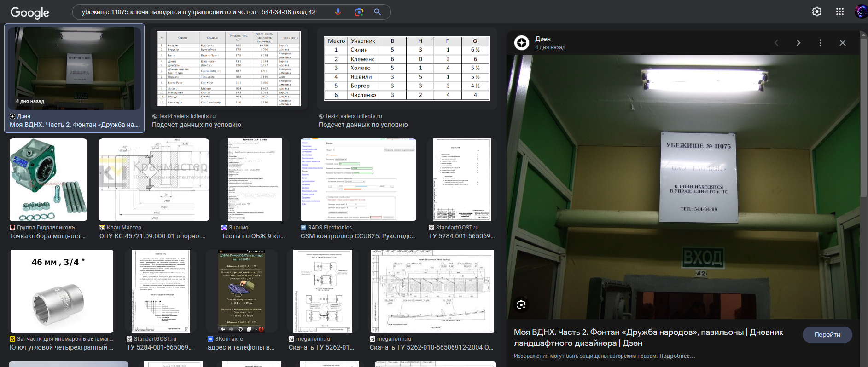Close the image preview panel
The image size is (868, 367).
pyautogui.click(x=842, y=43)
